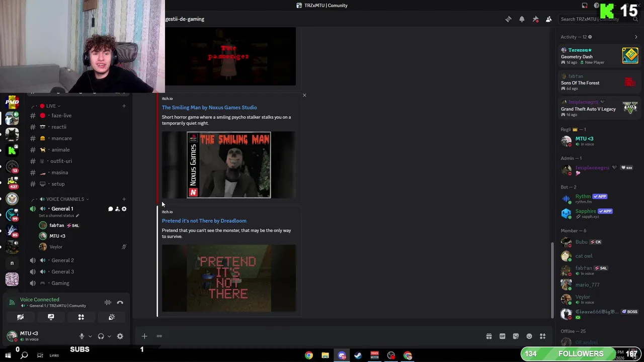Share your screen button in voice panel
Viewport: 644px width, 362px height.
(51, 317)
